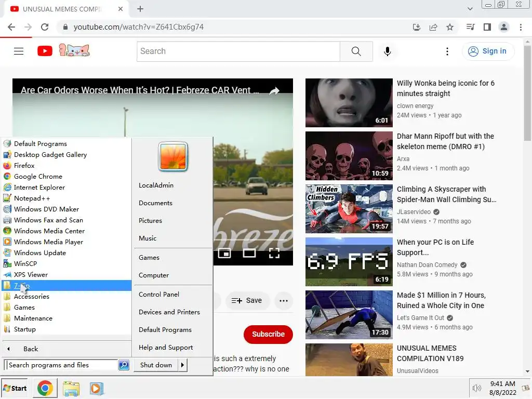Open Made $1 Million in 7 Hours video title
Screen dimensions: 532x399
tap(441, 300)
